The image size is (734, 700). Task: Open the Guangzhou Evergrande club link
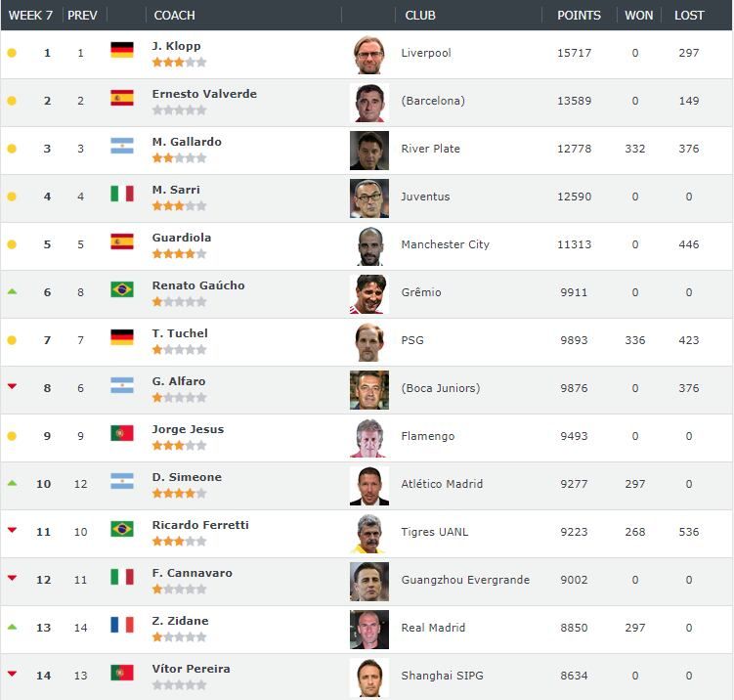[x=465, y=580]
